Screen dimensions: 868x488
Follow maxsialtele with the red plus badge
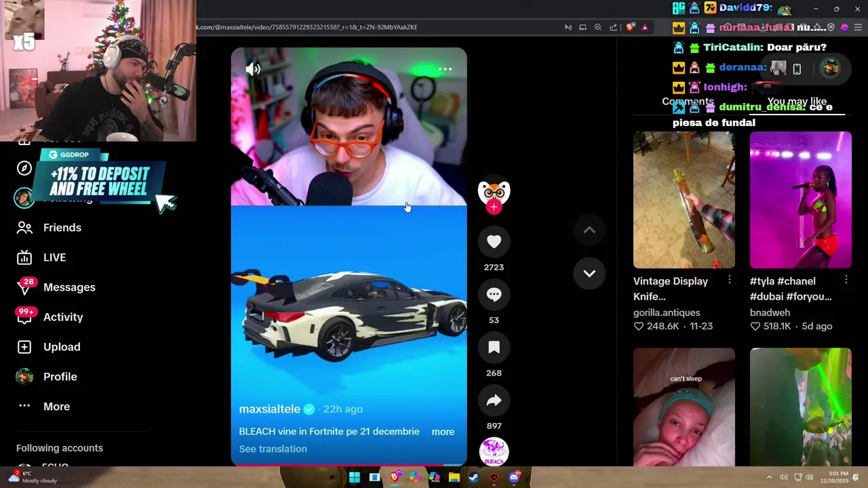(x=494, y=207)
